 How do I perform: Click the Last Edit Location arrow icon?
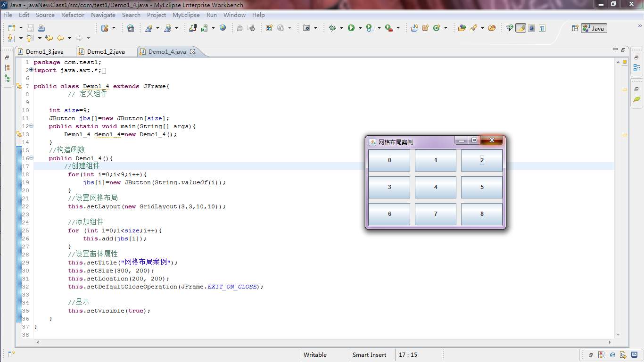click(49, 38)
